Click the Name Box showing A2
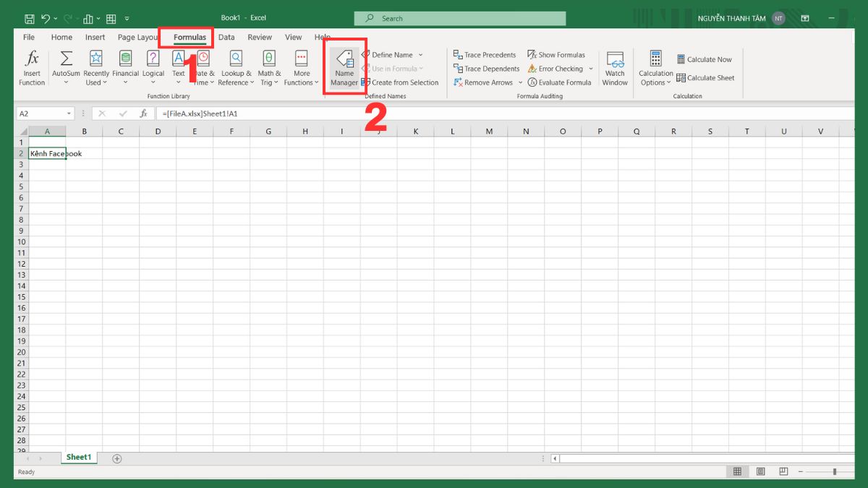Viewport: 868px width, 488px height. click(x=40, y=114)
